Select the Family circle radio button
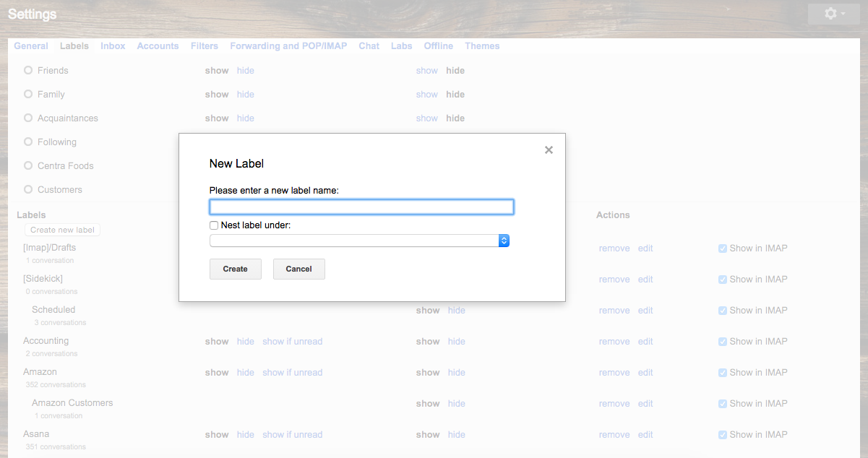868x458 pixels. point(28,94)
